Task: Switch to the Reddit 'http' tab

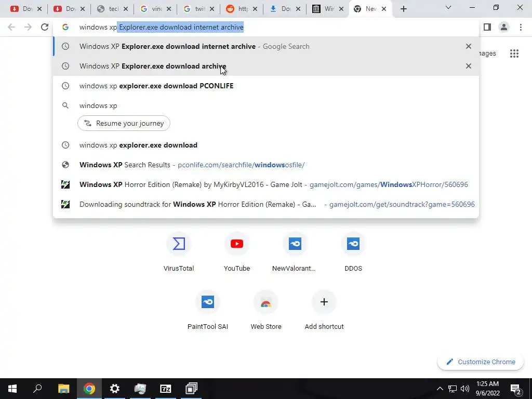Action: click(241, 9)
